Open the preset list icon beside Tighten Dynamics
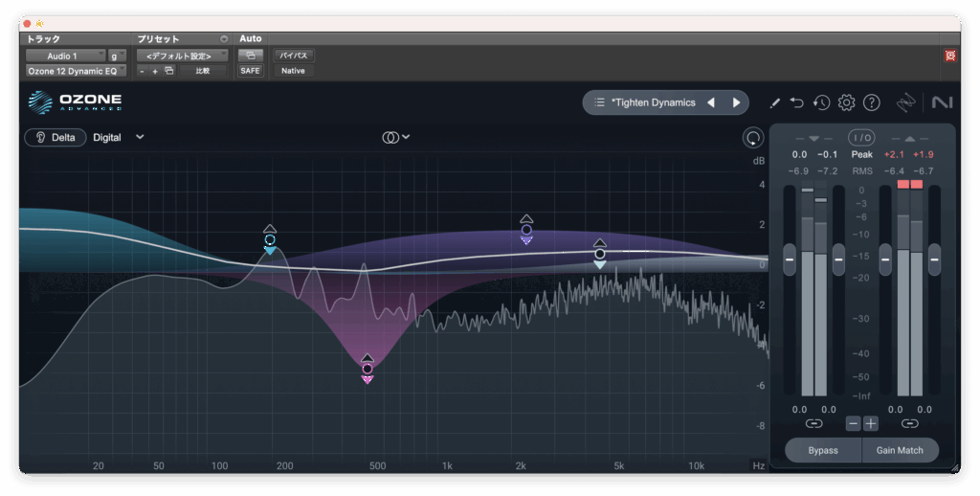Image resolution: width=980 pixels, height=496 pixels. coord(599,102)
